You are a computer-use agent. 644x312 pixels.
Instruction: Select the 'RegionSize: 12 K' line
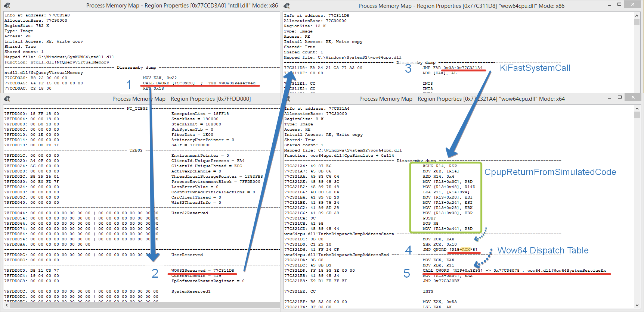pos(305,26)
